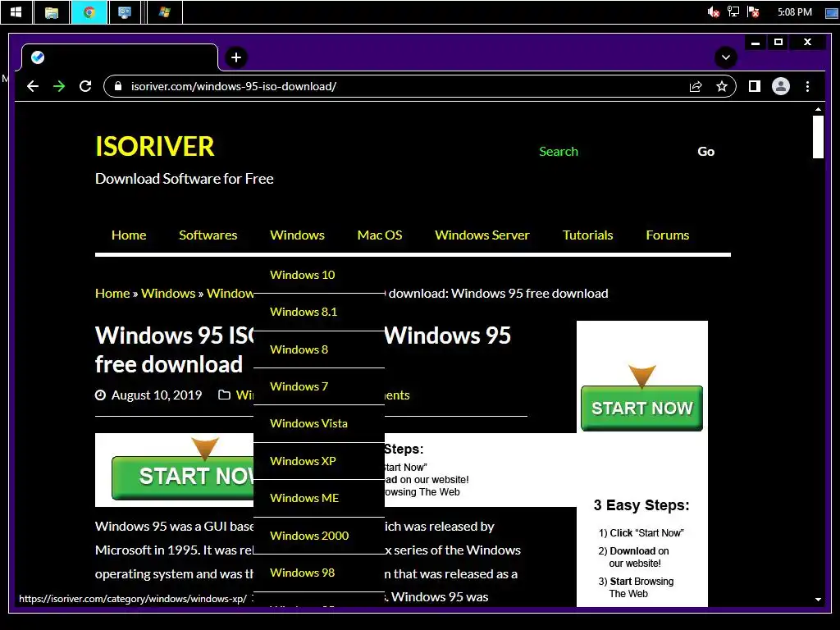Screen dimensions: 840x630
Task: Open the Softwares nav menu
Action: coord(208,235)
